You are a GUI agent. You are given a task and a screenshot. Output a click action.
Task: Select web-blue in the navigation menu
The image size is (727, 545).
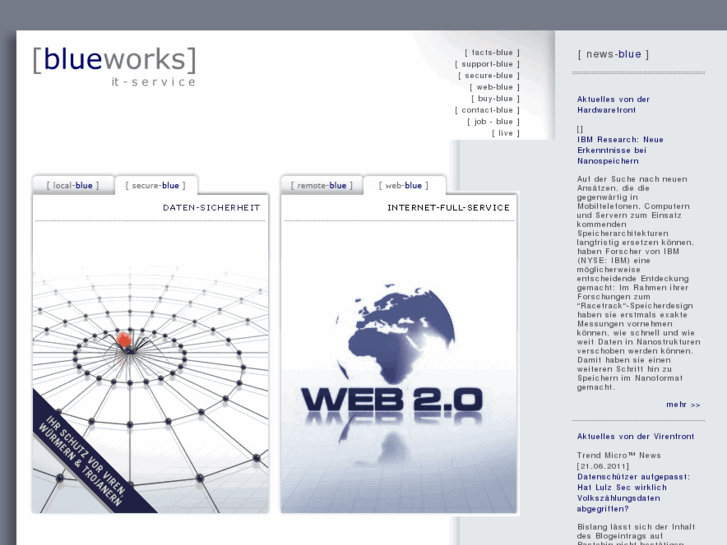click(x=494, y=87)
